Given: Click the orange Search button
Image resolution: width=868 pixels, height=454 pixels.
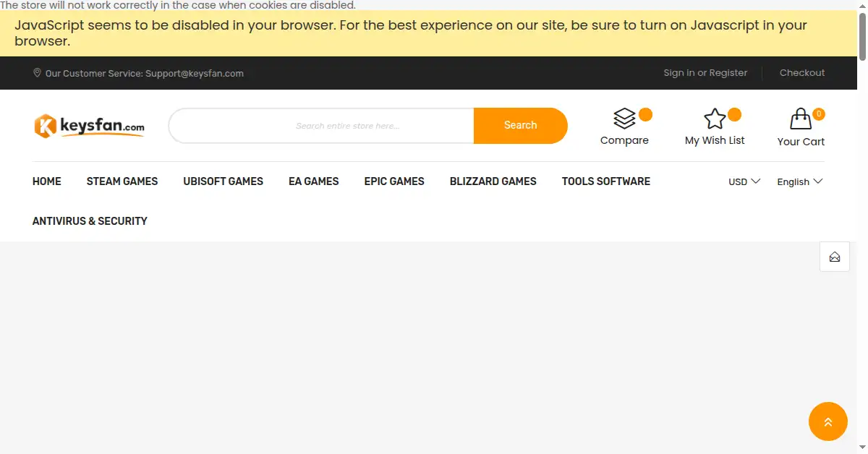Looking at the screenshot, I should click(521, 126).
